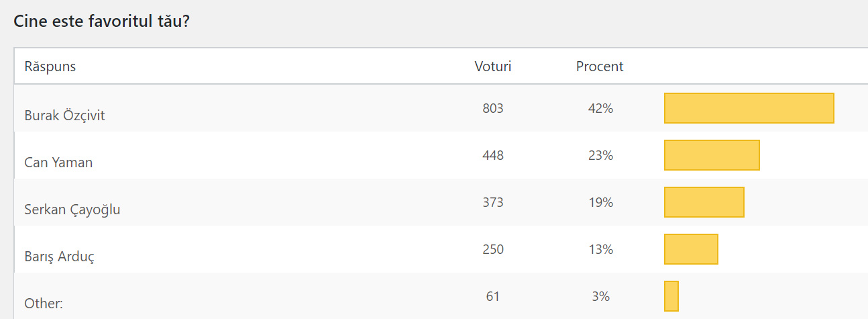Click the small yellow bar for Other
The height and width of the screenshot is (319, 868).
coord(671,296)
